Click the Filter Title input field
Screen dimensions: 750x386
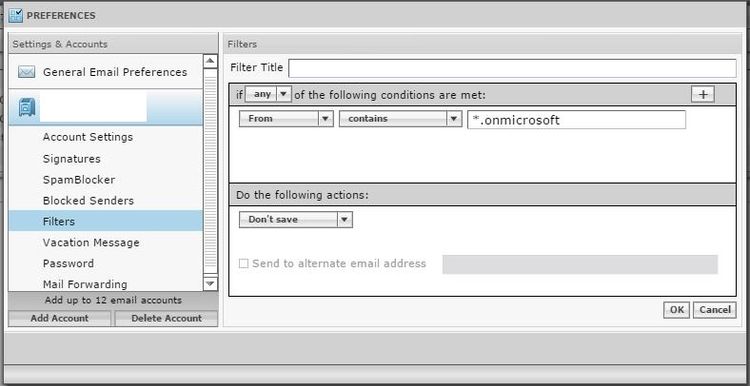point(512,68)
